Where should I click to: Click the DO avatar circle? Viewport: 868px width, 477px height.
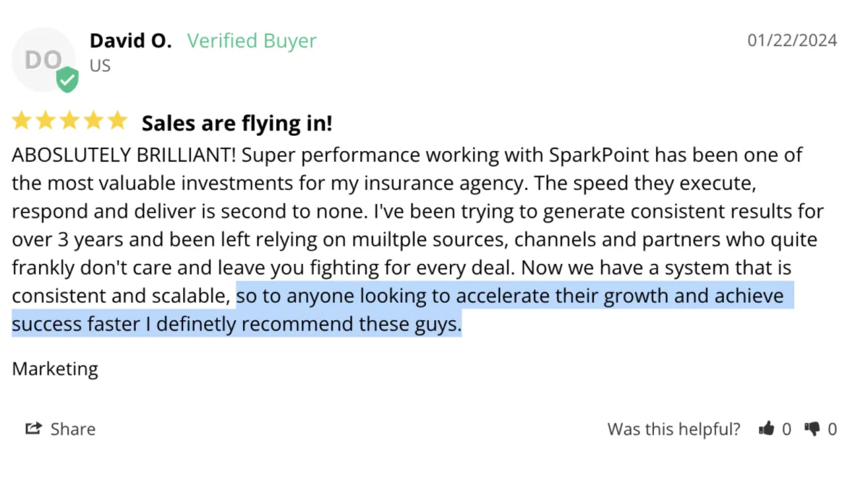pos(42,59)
